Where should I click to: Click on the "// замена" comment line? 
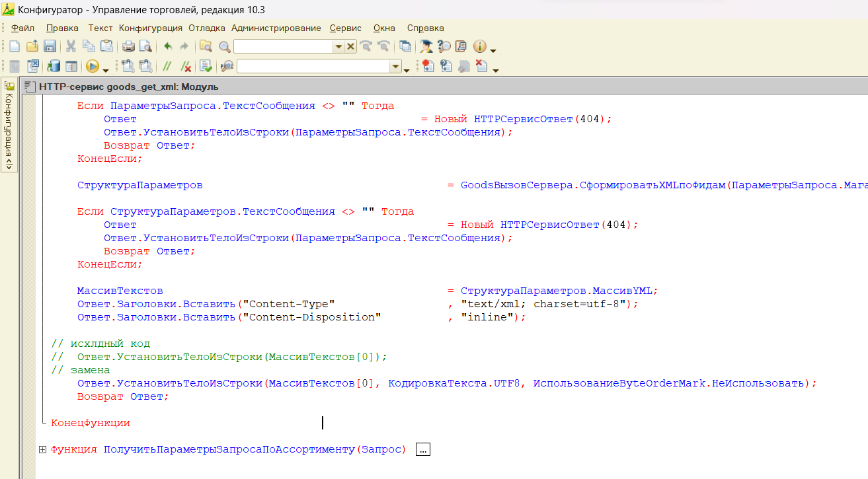[81, 370]
